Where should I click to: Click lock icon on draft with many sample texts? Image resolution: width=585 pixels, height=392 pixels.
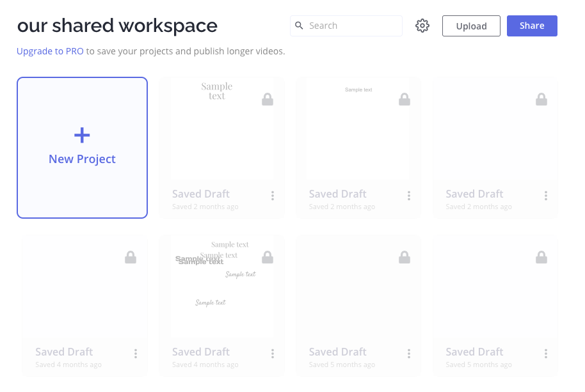click(x=268, y=257)
